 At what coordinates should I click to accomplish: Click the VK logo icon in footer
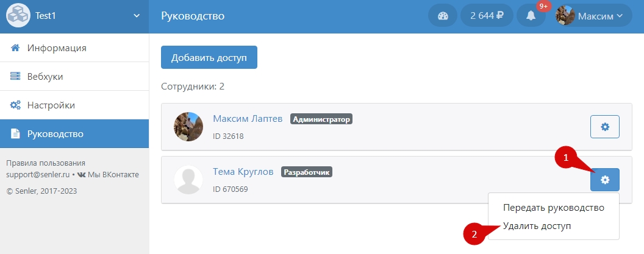tap(82, 175)
